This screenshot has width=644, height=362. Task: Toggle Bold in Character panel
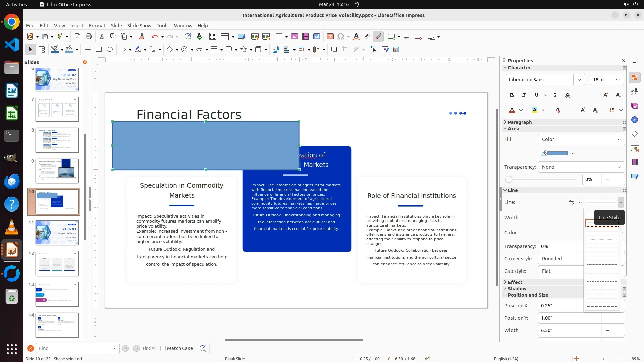[512, 95]
